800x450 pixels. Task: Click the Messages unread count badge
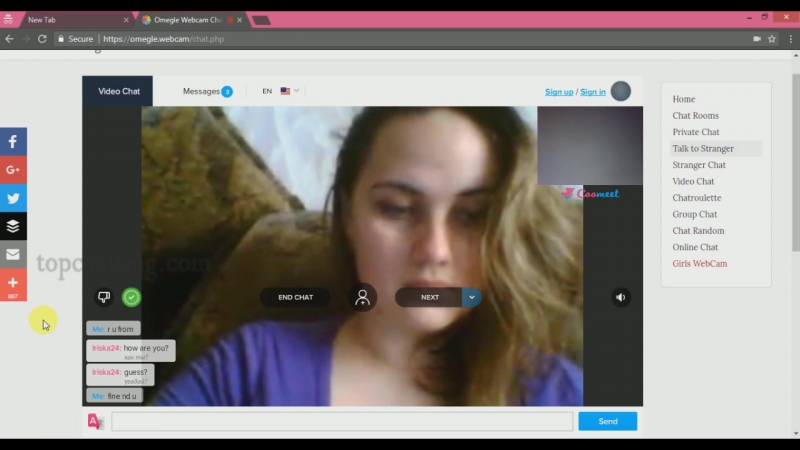click(x=227, y=92)
